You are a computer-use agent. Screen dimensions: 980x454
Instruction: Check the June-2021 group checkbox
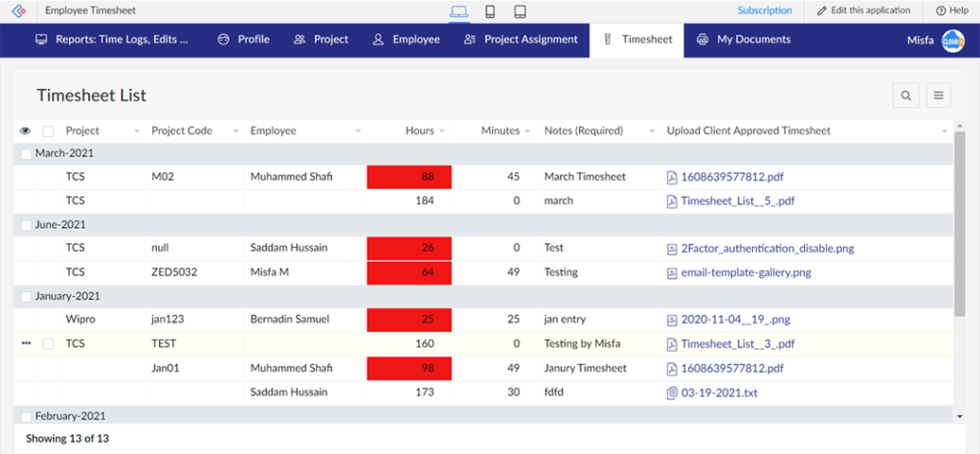(x=26, y=225)
